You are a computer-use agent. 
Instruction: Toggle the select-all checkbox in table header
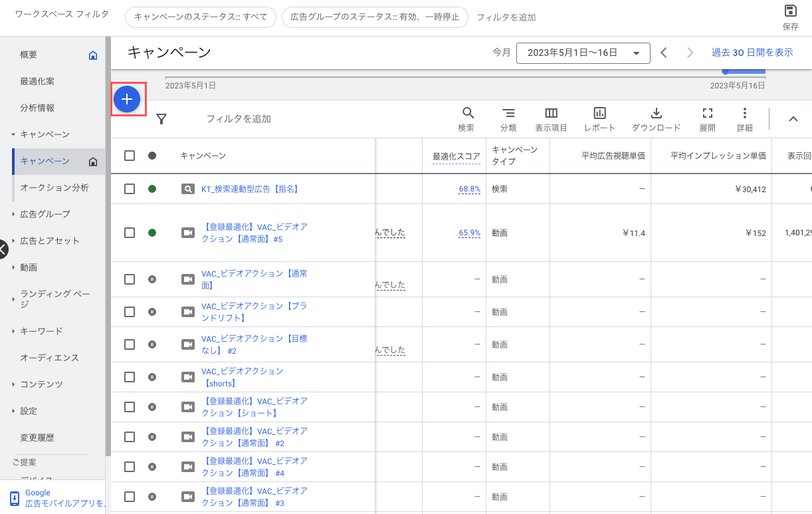click(130, 156)
